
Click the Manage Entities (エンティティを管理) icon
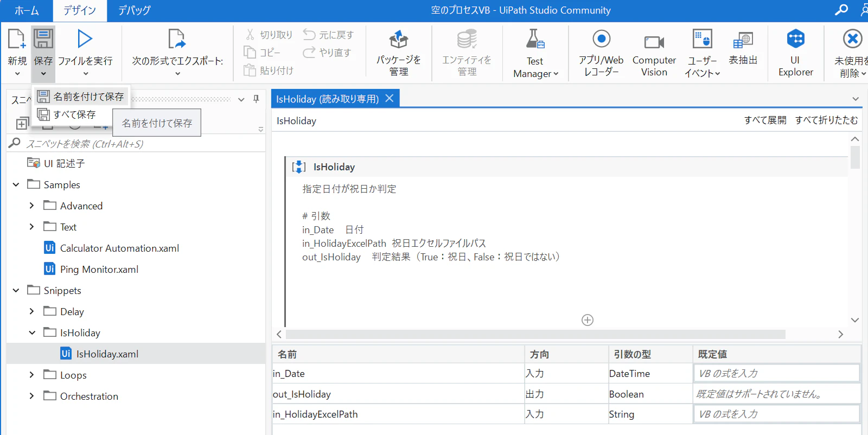coord(467,39)
